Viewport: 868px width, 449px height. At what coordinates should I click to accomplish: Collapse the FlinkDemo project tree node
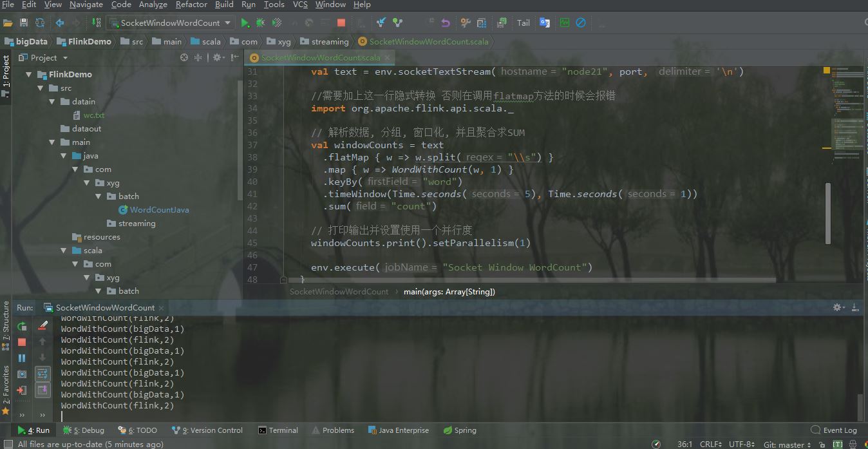[x=28, y=75]
